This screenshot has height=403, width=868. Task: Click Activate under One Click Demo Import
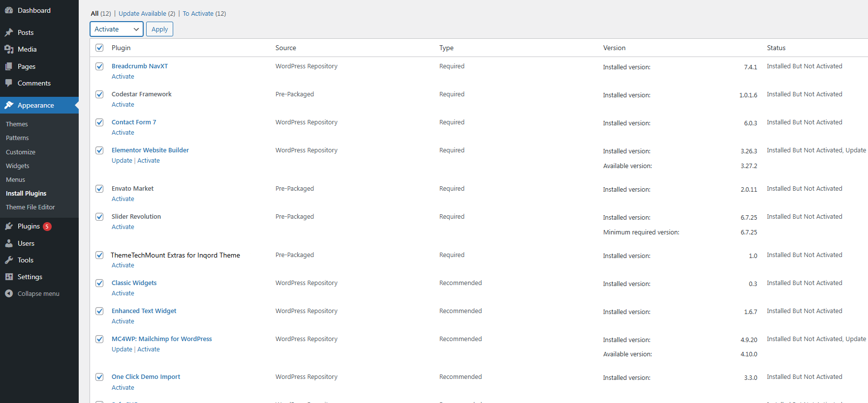pyautogui.click(x=123, y=388)
